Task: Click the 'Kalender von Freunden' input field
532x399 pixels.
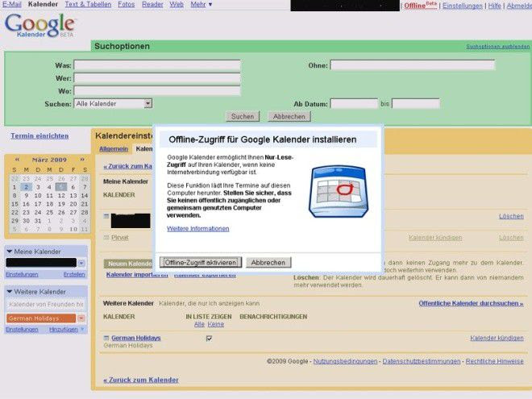Action: (46, 305)
